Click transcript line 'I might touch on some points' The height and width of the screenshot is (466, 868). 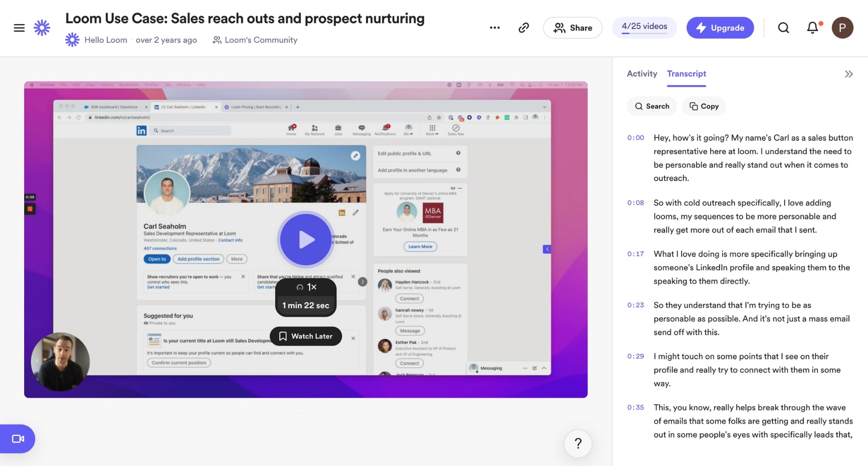pos(747,369)
